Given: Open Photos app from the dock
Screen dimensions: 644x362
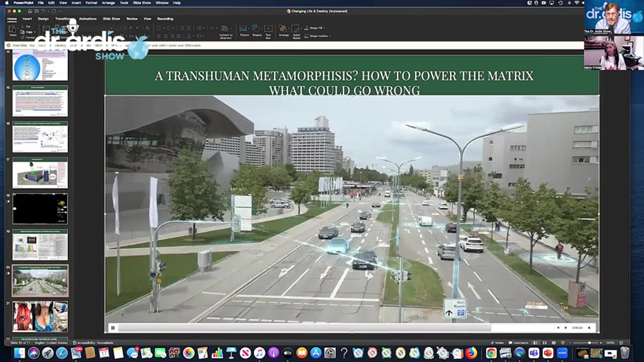Looking at the screenshot, I should 189,353.
